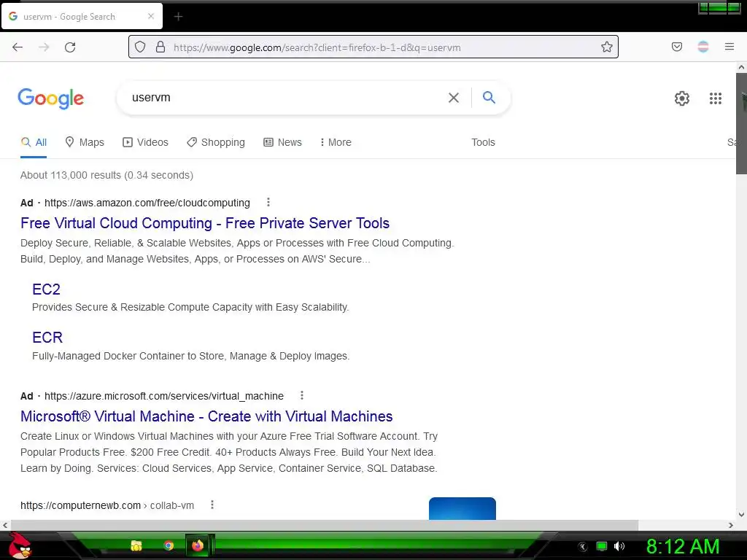
Task: Open Google quick settings gear
Action: coord(682,98)
